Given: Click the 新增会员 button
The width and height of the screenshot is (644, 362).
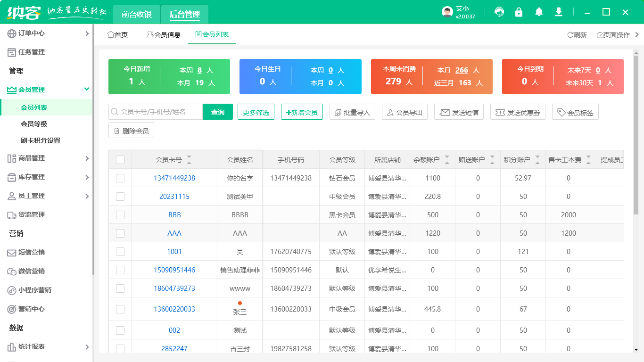Looking at the screenshot, I should coord(302,112).
